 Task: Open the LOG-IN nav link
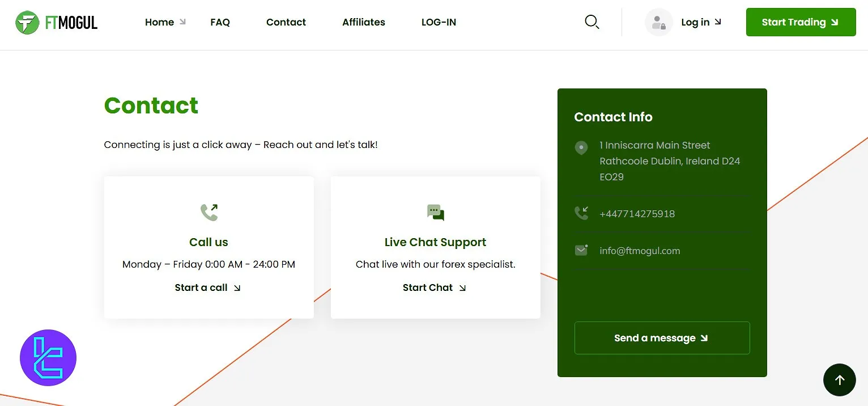(x=439, y=22)
